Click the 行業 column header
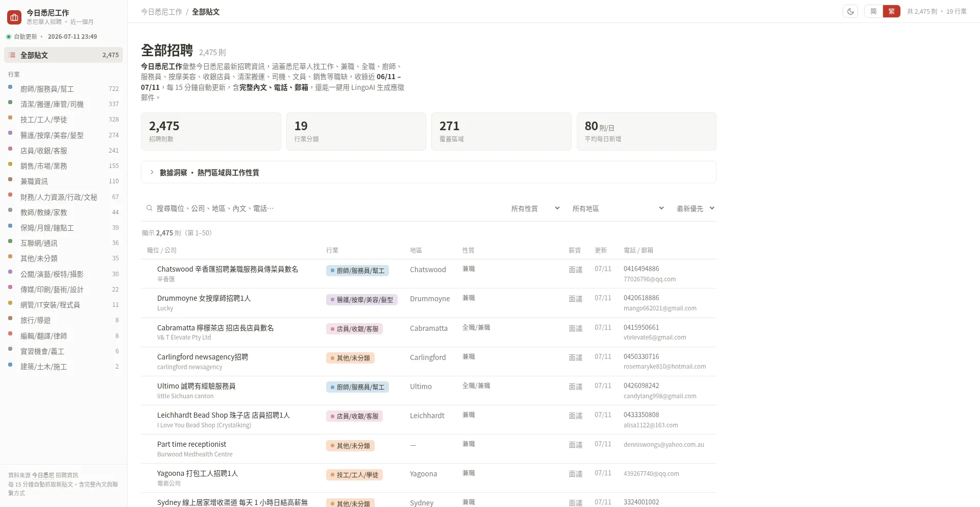980x507 pixels. pyautogui.click(x=332, y=250)
